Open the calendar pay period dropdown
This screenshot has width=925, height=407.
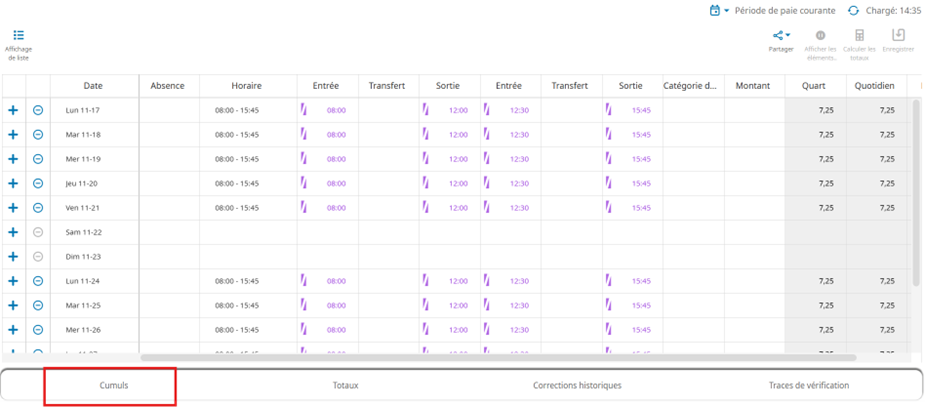[x=719, y=10]
